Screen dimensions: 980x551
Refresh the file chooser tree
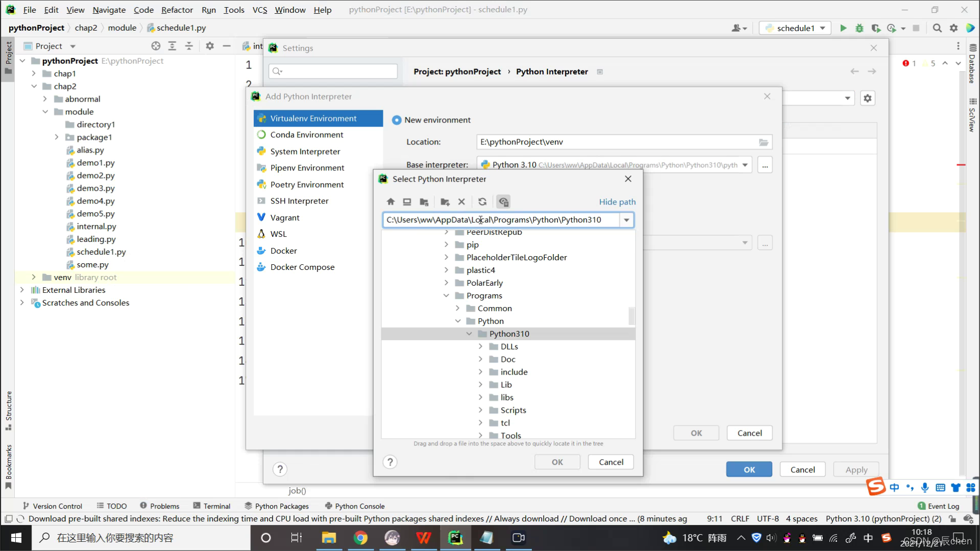(x=482, y=202)
